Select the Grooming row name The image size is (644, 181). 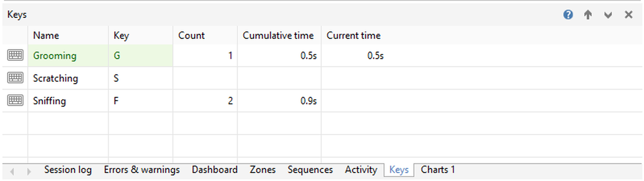55,56
